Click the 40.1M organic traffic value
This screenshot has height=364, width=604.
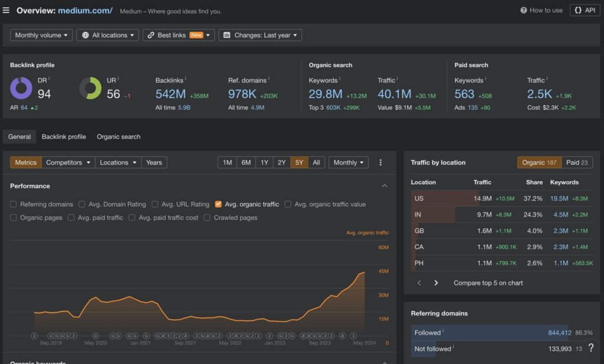pyautogui.click(x=395, y=94)
